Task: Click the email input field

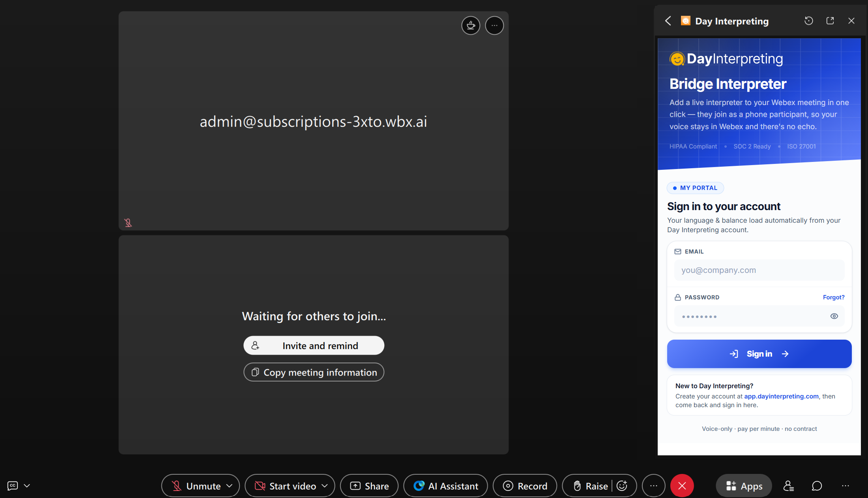Action: pos(759,270)
